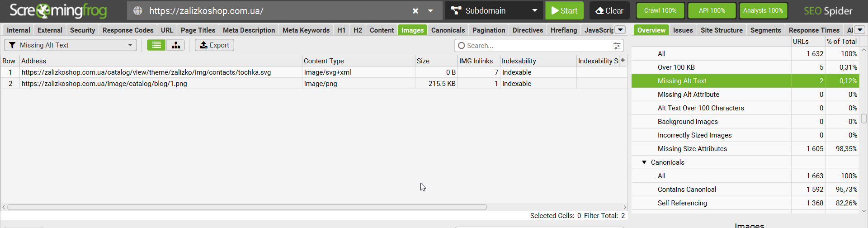Open the Directives tab

coord(528,30)
